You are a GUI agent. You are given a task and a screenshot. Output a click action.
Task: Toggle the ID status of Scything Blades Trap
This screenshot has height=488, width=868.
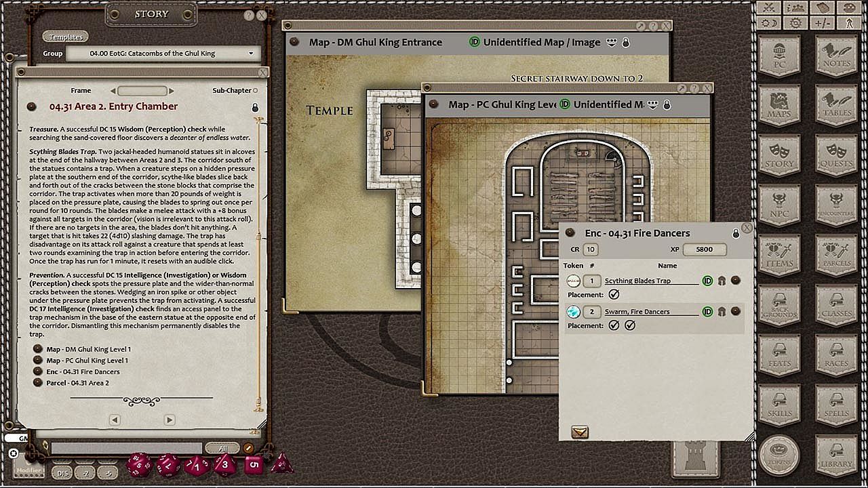click(707, 281)
